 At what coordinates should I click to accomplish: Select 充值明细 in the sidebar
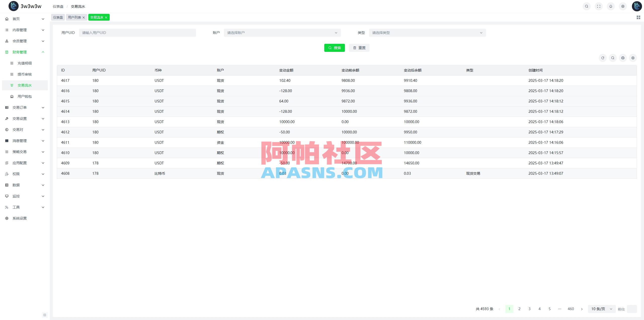[x=25, y=63]
